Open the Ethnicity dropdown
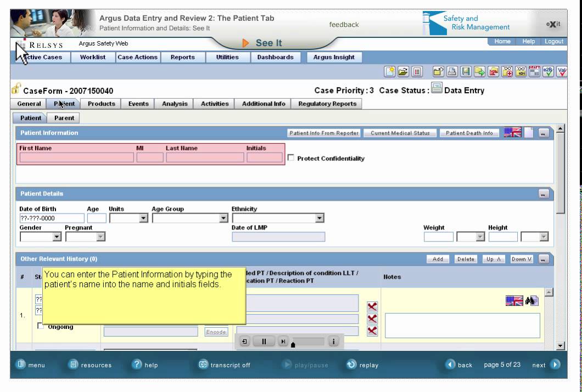This screenshot has width=582, height=392. pyautogui.click(x=320, y=219)
